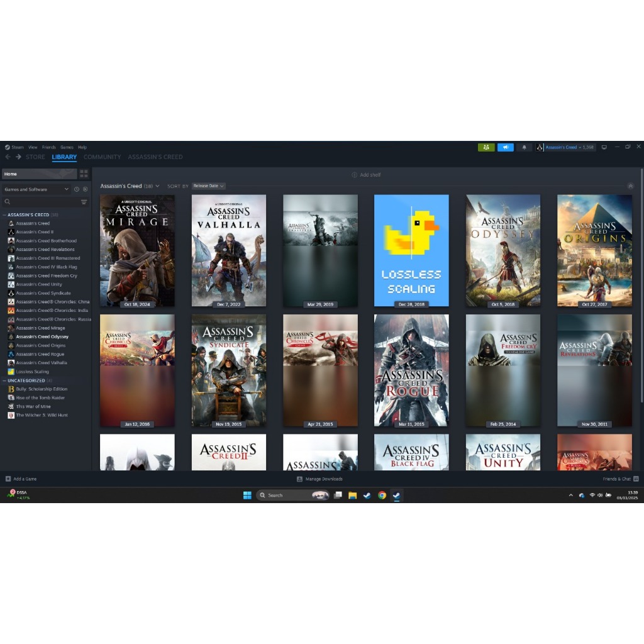Open the Games and Software filter dropdown
The height and width of the screenshot is (644, 644).
click(x=36, y=189)
